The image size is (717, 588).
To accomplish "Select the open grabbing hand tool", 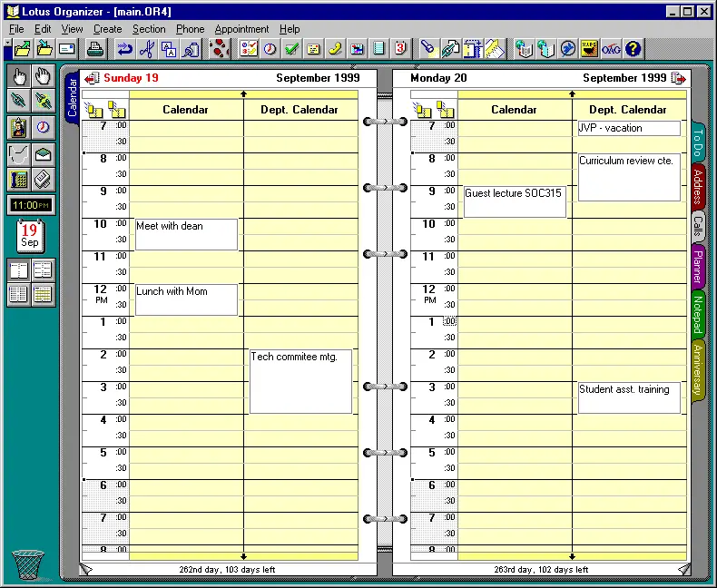I will (x=43, y=76).
